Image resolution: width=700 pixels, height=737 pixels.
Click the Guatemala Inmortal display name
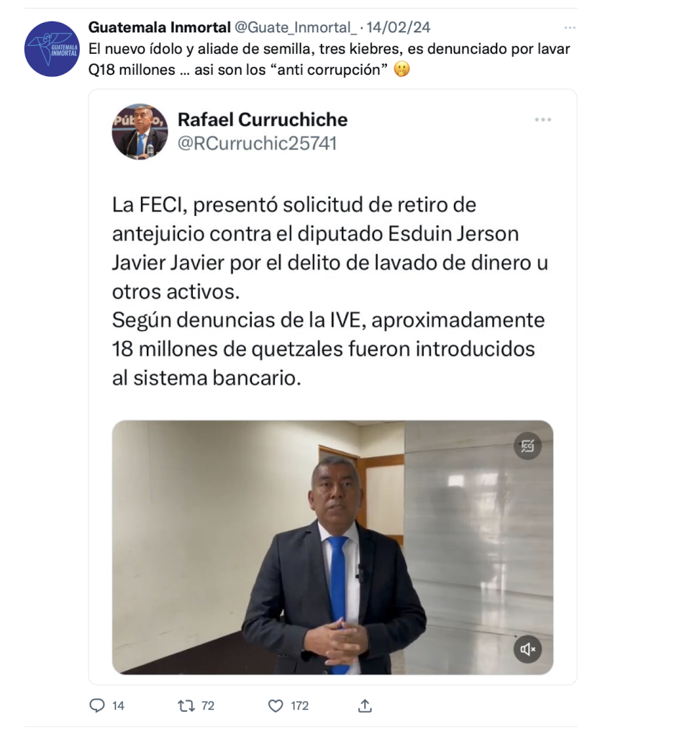pyautogui.click(x=159, y=27)
